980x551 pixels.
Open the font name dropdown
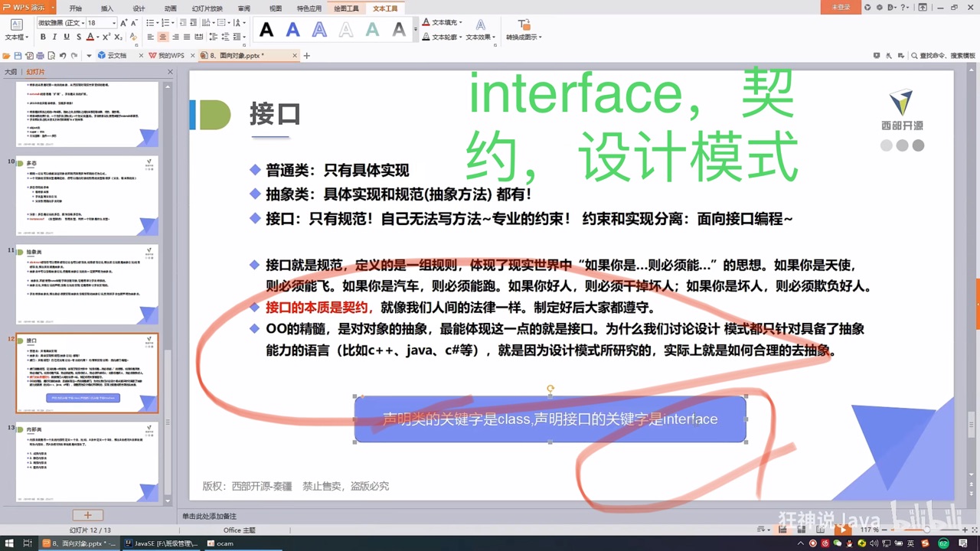click(x=83, y=23)
